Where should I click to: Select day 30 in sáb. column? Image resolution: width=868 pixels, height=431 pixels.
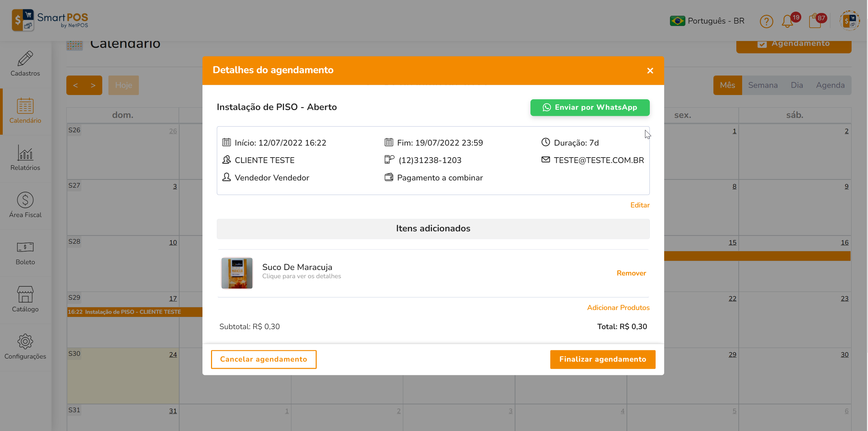[845, 354]
